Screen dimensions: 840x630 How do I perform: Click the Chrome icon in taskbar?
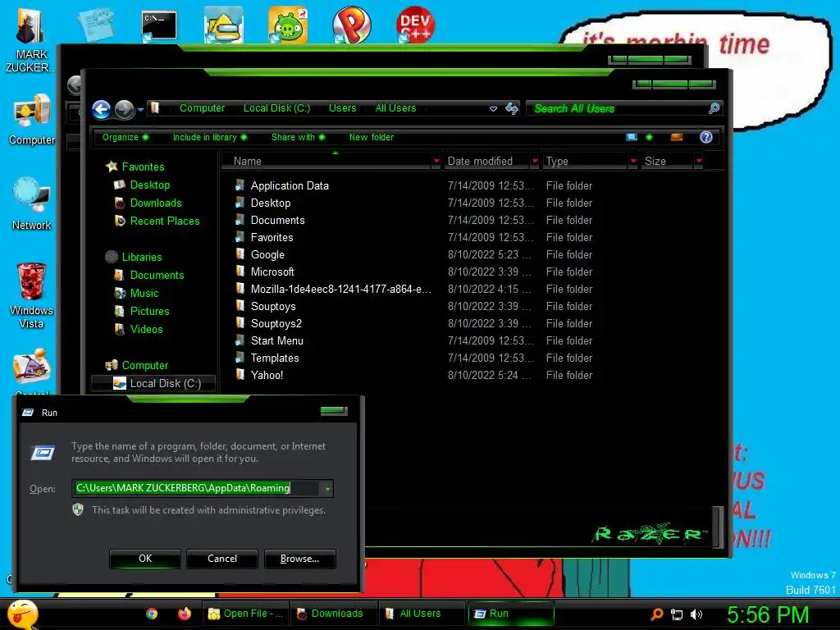pyautogui.click(x=152, y=614)
